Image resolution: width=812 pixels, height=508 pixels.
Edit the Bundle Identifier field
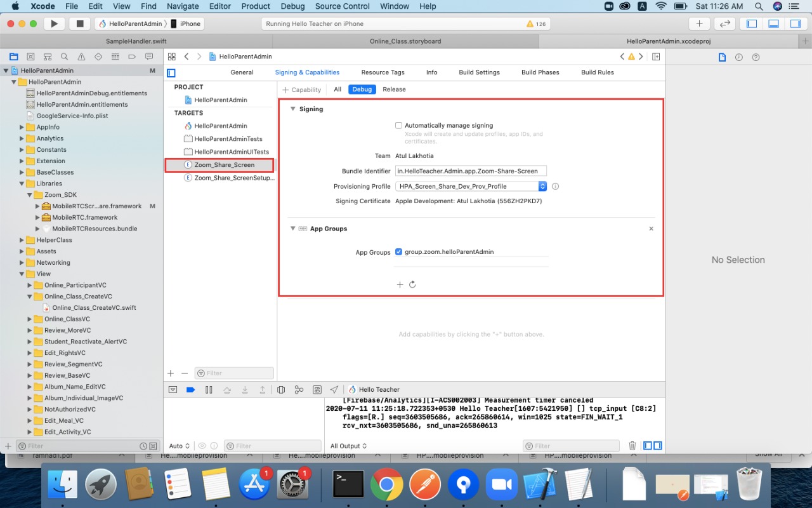(471, 171)
